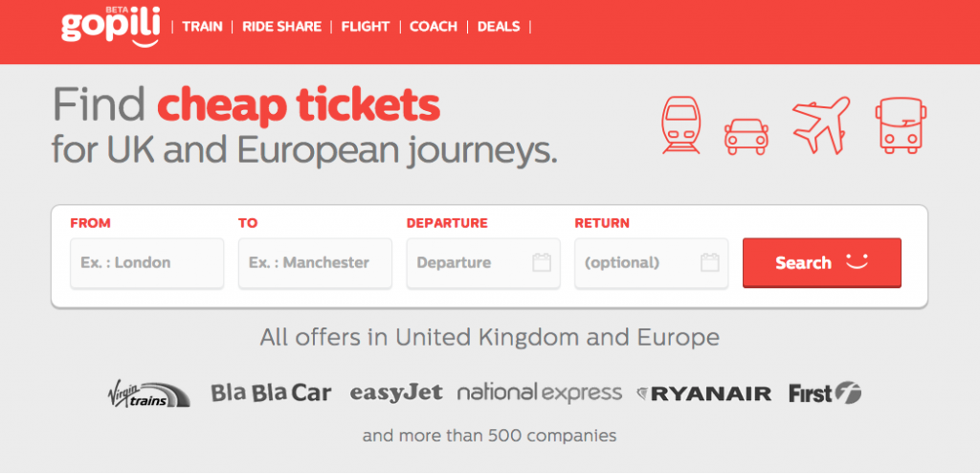Click the Ryanair logo
This screenshot has width=980, height=474.
coord(703,394)
